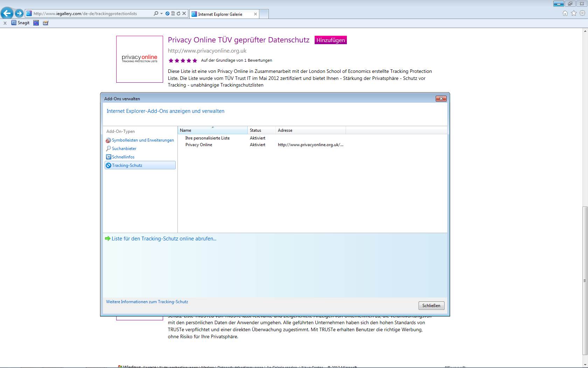Stop loading with the address bar X

click(x=184, y=13)
